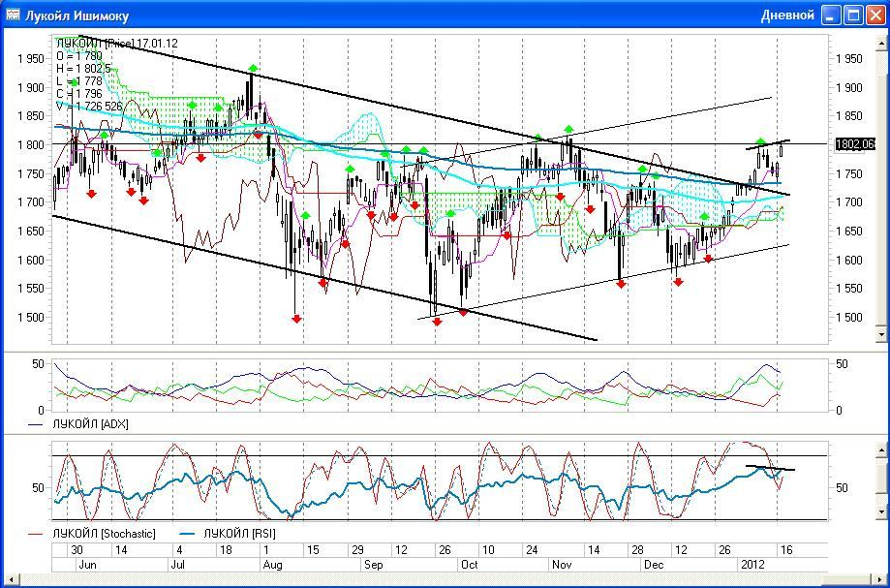
Task: Click the open value O = 1 780
Action: tap(79, 55)
